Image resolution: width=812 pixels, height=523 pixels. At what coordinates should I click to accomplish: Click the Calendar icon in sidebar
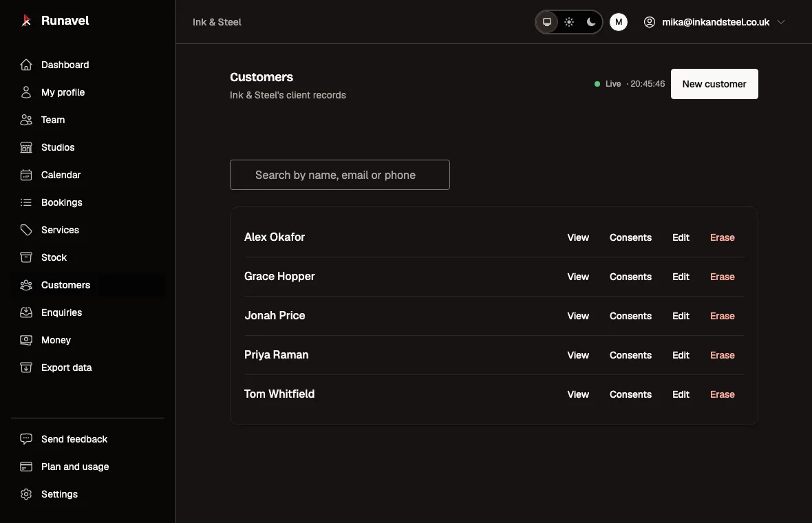coord(26,175)
